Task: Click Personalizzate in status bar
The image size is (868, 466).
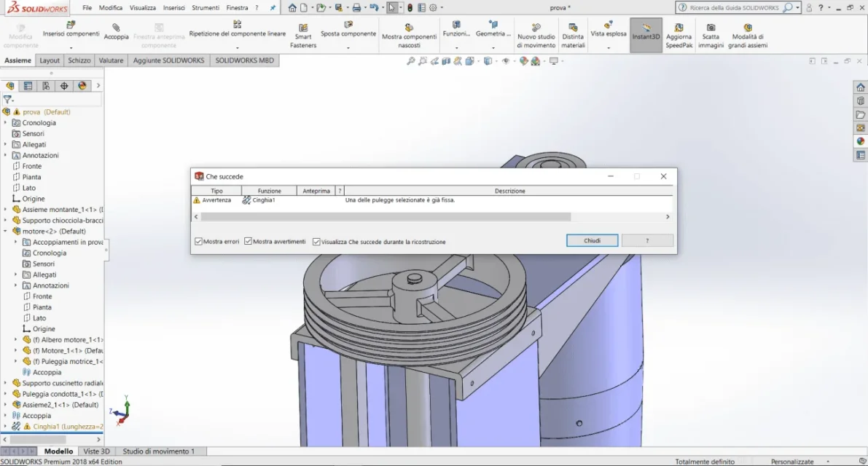Action: [x=792, y=461]
